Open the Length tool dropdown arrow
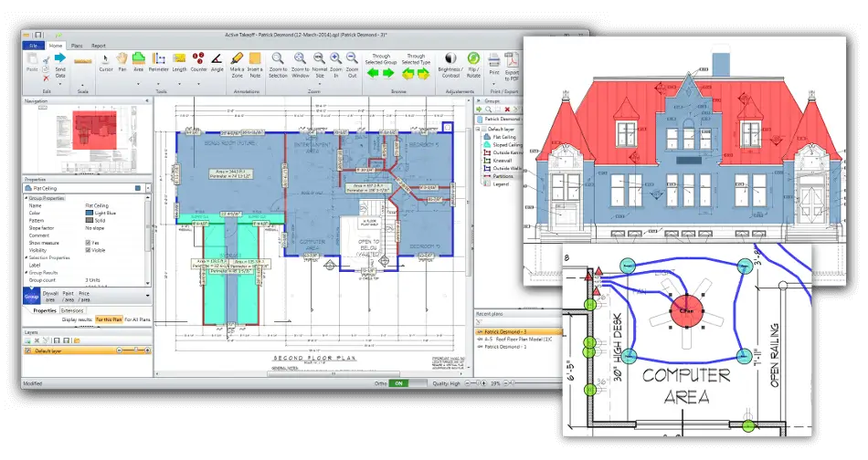Image resolution: width=868 pixels, height=460 pixels. pos(179,84)
